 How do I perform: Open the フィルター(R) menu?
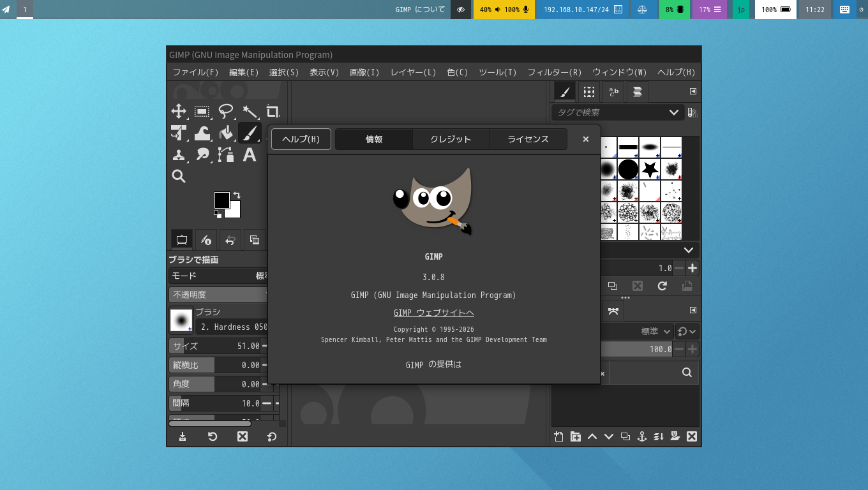(x=554, y=72)
